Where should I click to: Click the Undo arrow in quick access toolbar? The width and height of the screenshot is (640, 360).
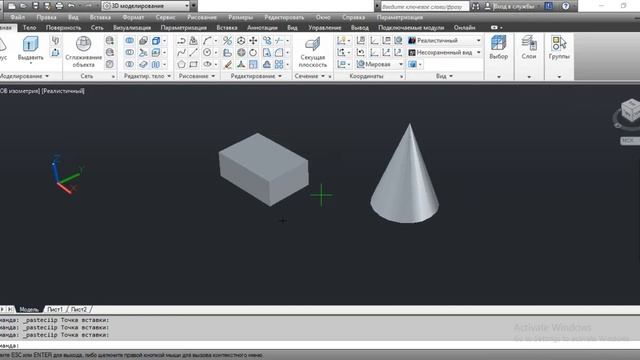click(x=71, y=6)
